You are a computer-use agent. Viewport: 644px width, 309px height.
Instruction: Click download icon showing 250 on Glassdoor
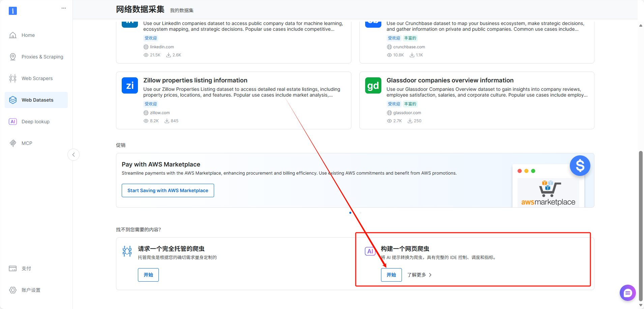[410, 121]
